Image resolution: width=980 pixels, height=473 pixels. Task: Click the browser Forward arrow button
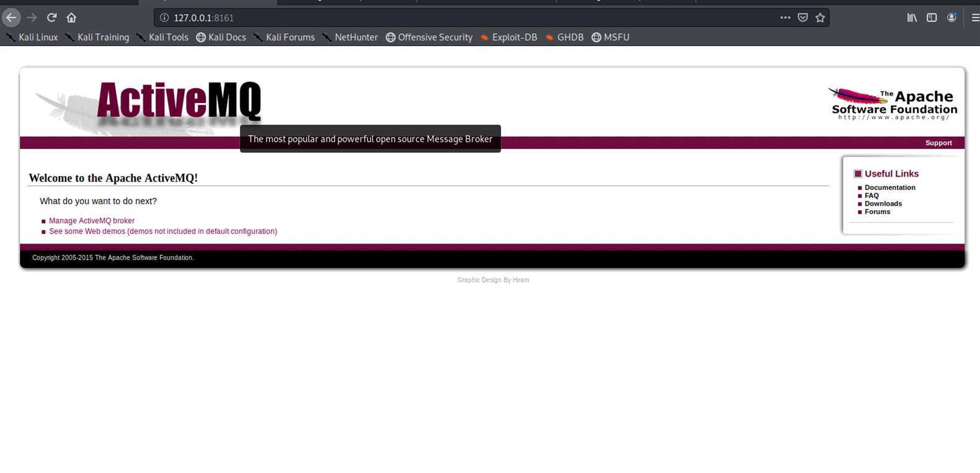click(32, 17)
